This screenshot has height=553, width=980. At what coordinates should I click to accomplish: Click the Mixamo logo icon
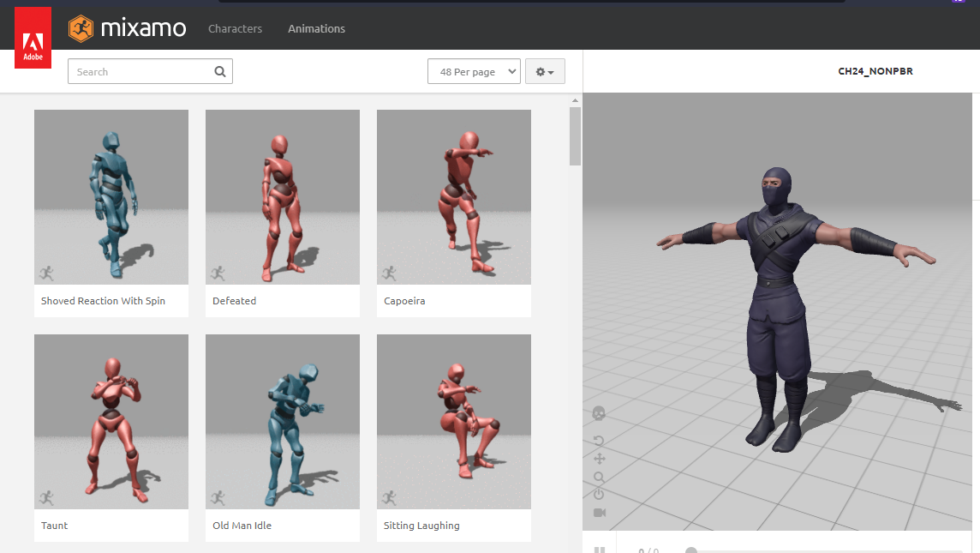click(x=81, y=29)
